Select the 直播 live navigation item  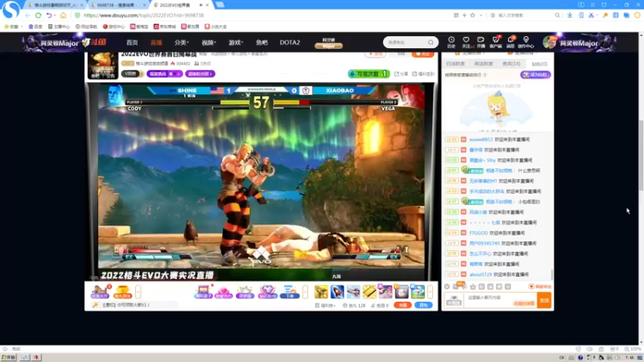(156, 43)
